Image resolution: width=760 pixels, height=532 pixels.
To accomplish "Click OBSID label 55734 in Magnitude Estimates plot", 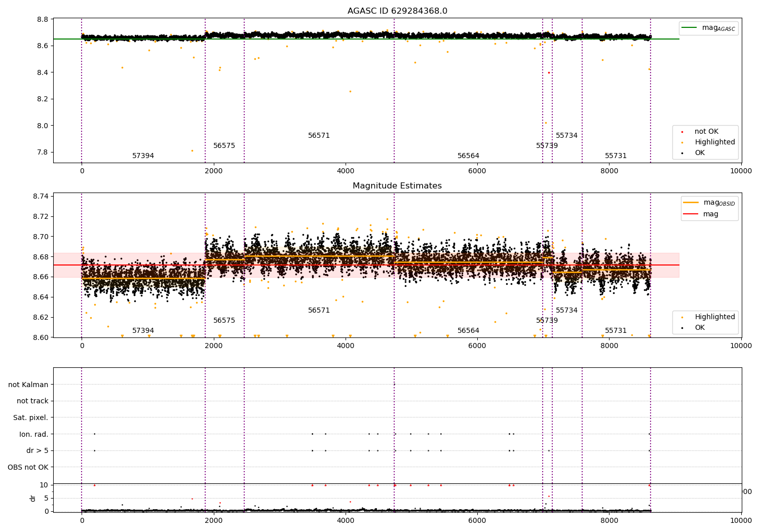I will [x=566, y=311].
